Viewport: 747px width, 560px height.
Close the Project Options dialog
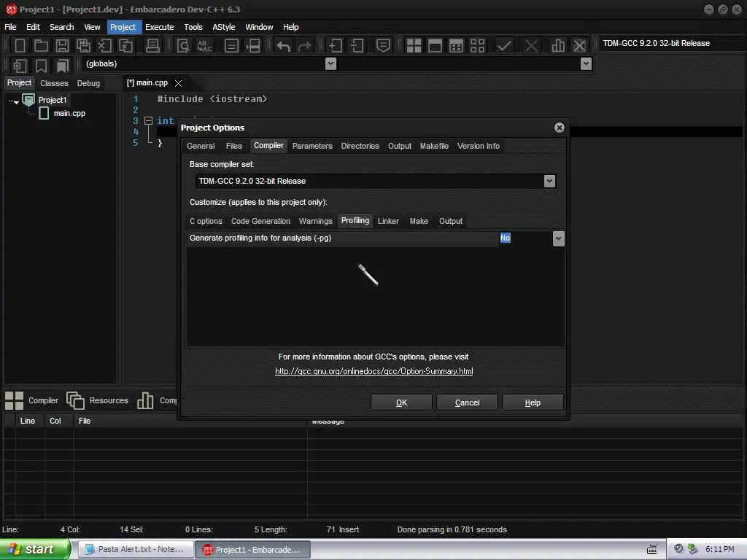pos(560,128)
